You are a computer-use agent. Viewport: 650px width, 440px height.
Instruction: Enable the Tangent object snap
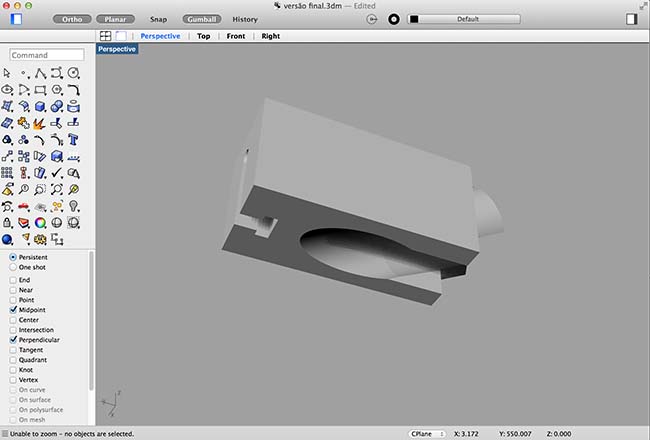pyautogui.click(x=13, y=350)
